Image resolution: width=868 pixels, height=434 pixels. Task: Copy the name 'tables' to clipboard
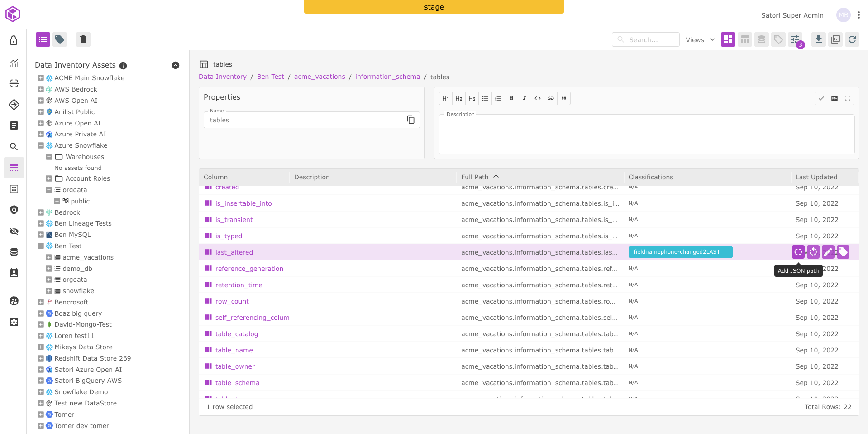point(410,120)
